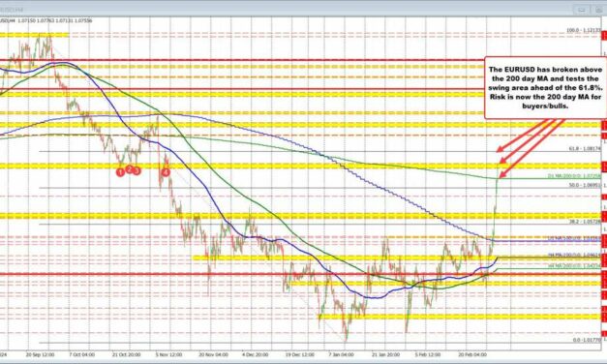Viewport: 607px width, 364px height.
Task: Click the 21 Oct 20:00 time axis label
Action: tap(126, 354)
